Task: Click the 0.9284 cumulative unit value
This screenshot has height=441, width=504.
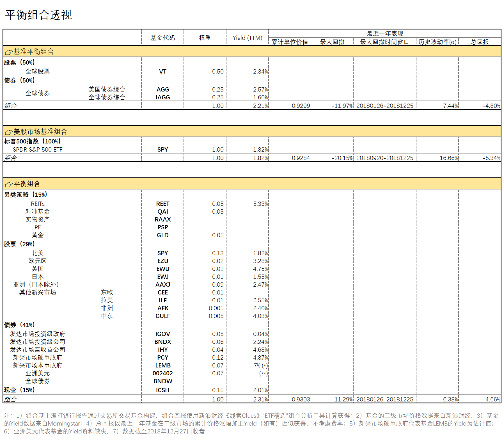Action: pyautogui.click(x=301, y=158)
